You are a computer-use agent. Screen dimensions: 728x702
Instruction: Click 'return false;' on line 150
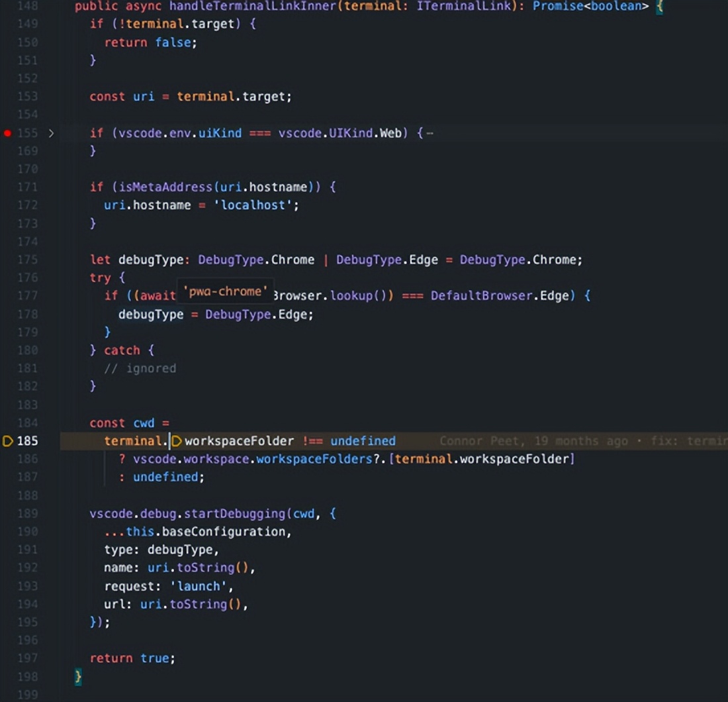[x=150, y=42]
